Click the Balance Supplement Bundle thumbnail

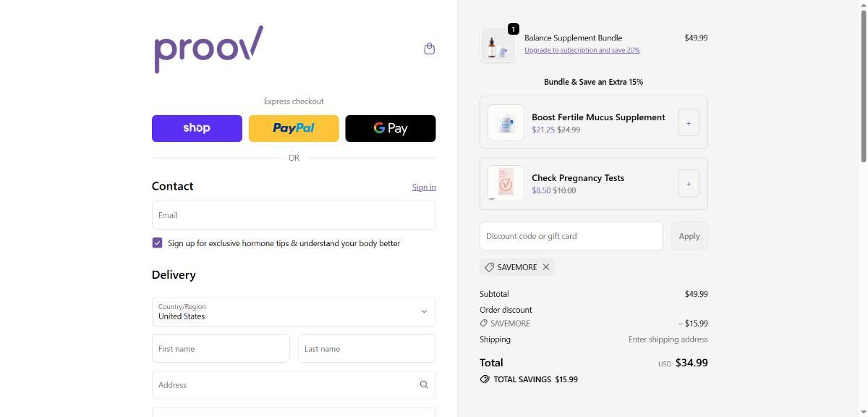click(x=498, y=46)
